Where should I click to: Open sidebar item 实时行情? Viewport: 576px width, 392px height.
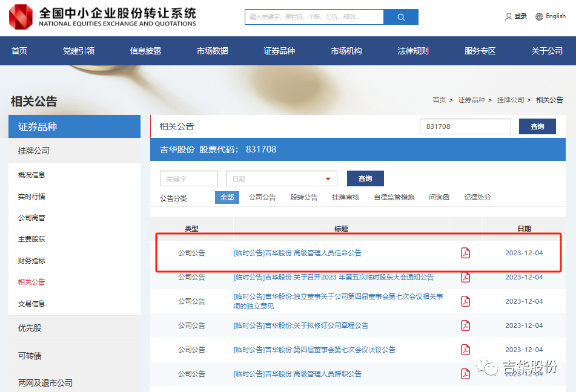(31, 197)
